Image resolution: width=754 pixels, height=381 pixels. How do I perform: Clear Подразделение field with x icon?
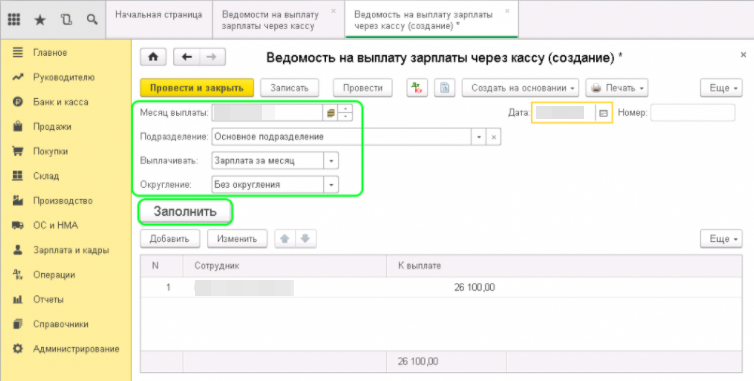click(493, 137)
